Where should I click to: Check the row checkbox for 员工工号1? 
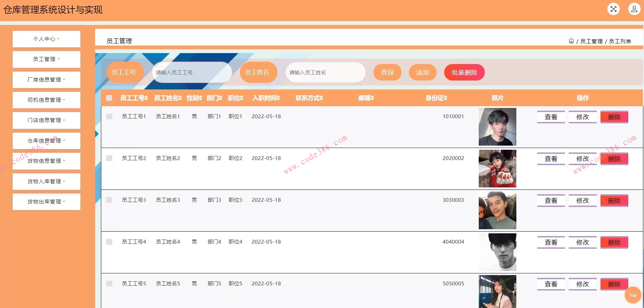click(109, 116)
